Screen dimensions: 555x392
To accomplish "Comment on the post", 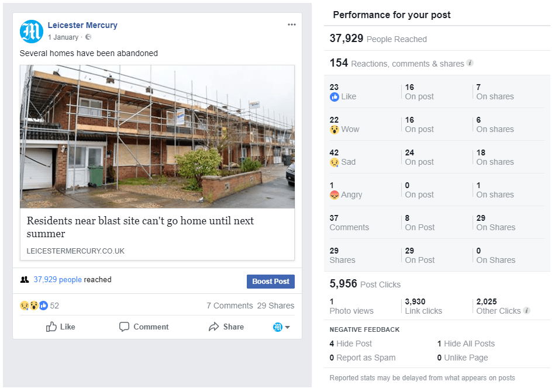I will pyautogui.click(x=144, y=327).
